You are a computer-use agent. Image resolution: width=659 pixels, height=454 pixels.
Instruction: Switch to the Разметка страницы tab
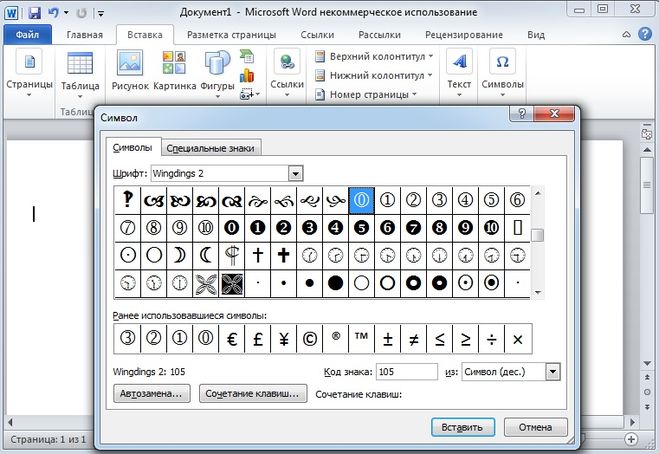click(x=231, y=35)
